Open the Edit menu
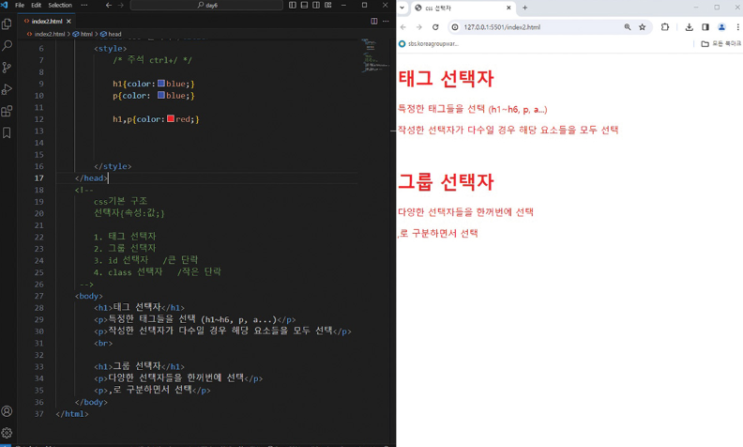 pos(36,5)
